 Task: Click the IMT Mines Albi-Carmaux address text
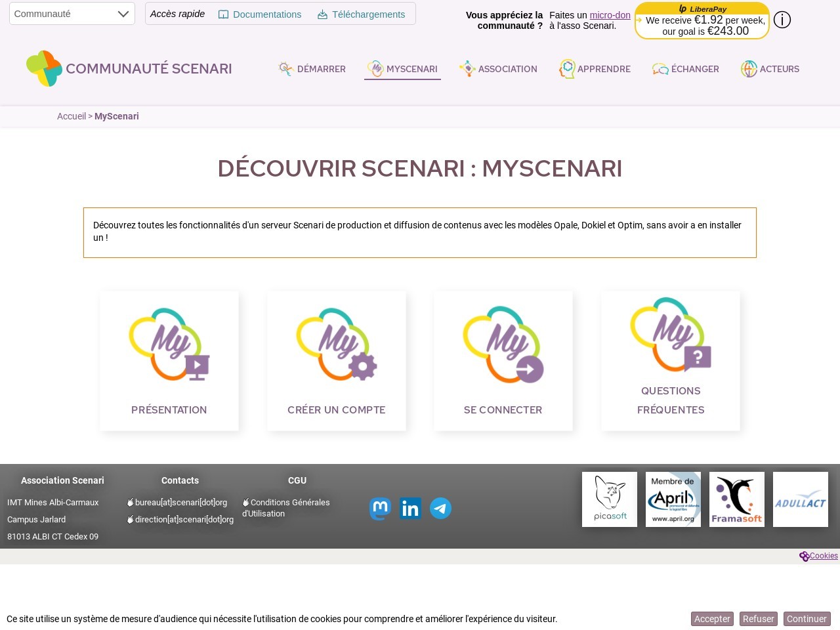(53, 503)
